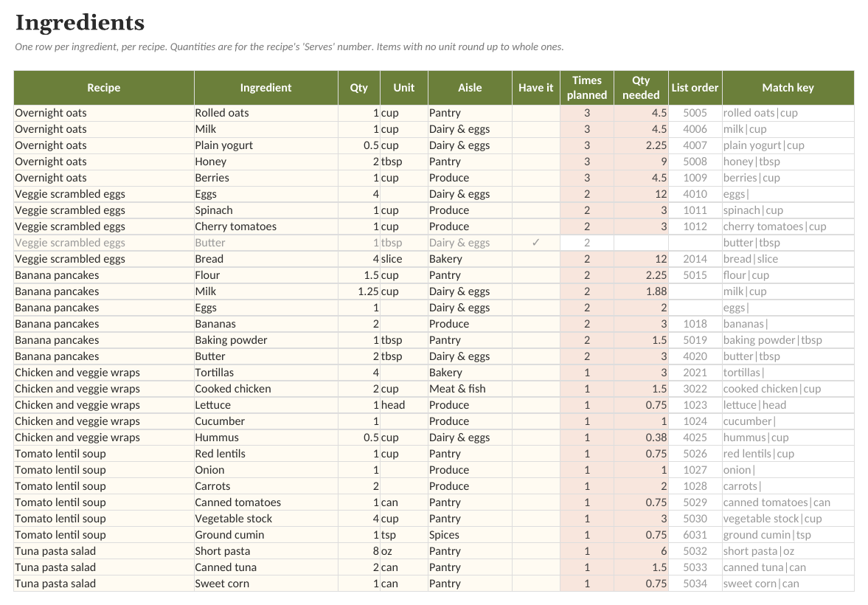Select list order value 5005
Screen dimensions: 868x605
pyautogui.click(x=695, y=113)
